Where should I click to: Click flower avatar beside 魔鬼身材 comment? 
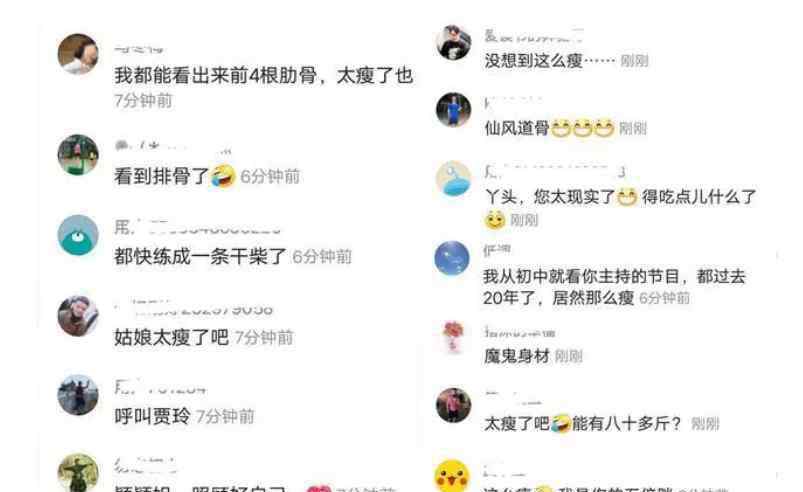click(x=453, y=337)
